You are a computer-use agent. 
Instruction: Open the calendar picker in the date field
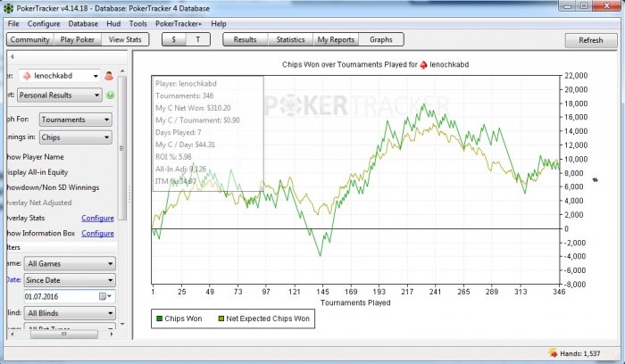(x=105, y=296)
